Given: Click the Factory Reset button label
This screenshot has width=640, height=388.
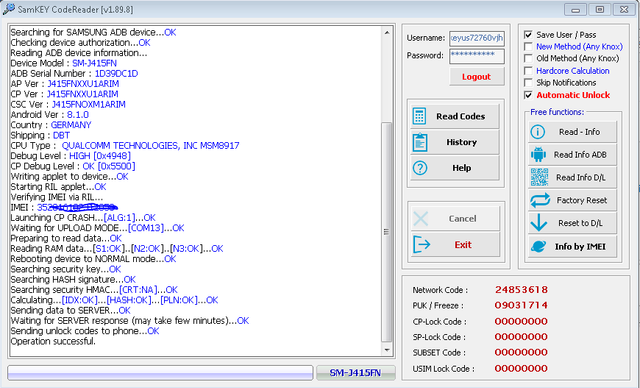Looking at the screenshot, I should [x=582, y=200].
